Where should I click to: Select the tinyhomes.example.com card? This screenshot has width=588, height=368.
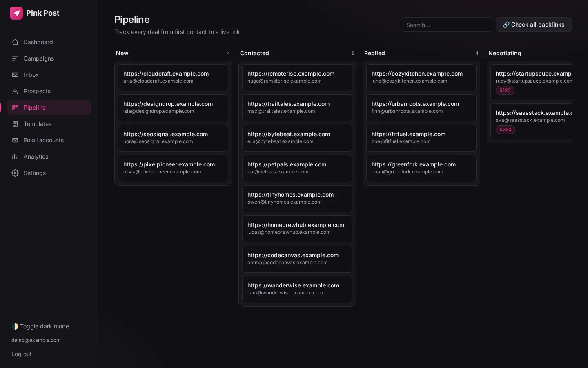297,199
